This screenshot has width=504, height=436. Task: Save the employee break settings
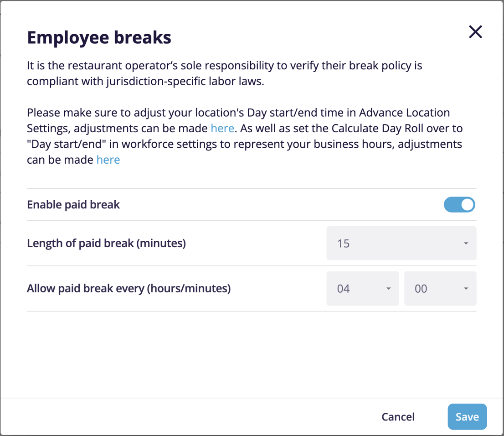pos(467,416)
